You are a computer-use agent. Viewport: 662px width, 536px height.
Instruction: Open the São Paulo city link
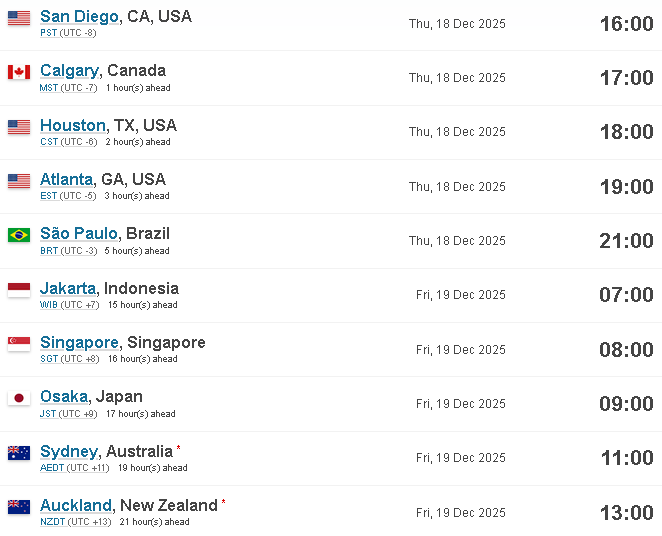pyautogui.click(x=79, y=233)
